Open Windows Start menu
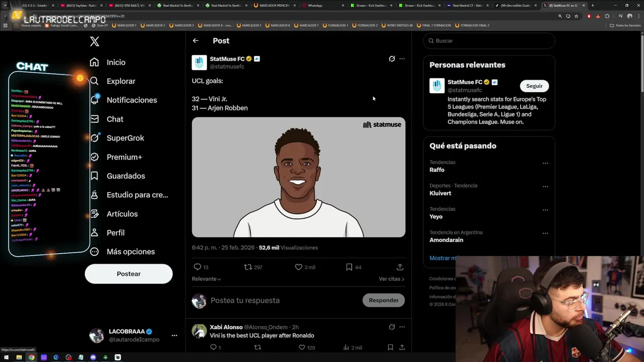 click(x=7, y=357)
